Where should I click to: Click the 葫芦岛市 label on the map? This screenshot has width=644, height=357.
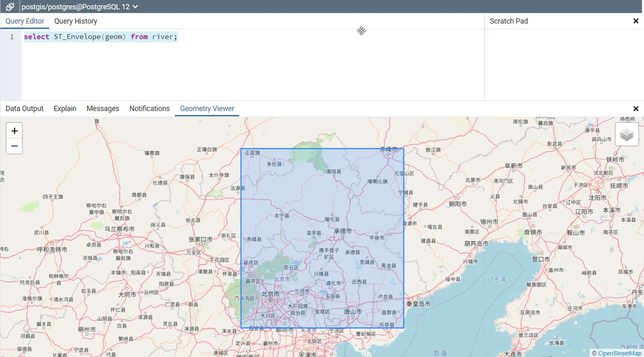pos(476,244)
